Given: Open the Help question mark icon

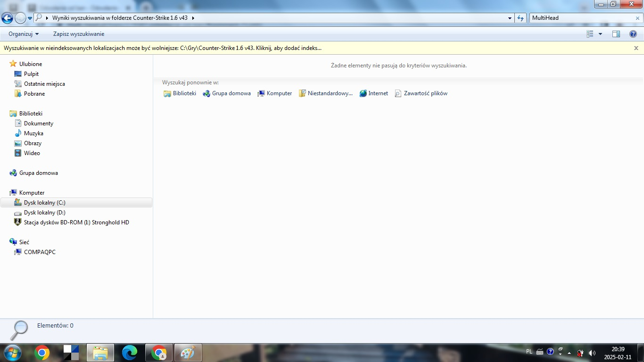Looking at the screenshot, I should [x=633, y=34].
